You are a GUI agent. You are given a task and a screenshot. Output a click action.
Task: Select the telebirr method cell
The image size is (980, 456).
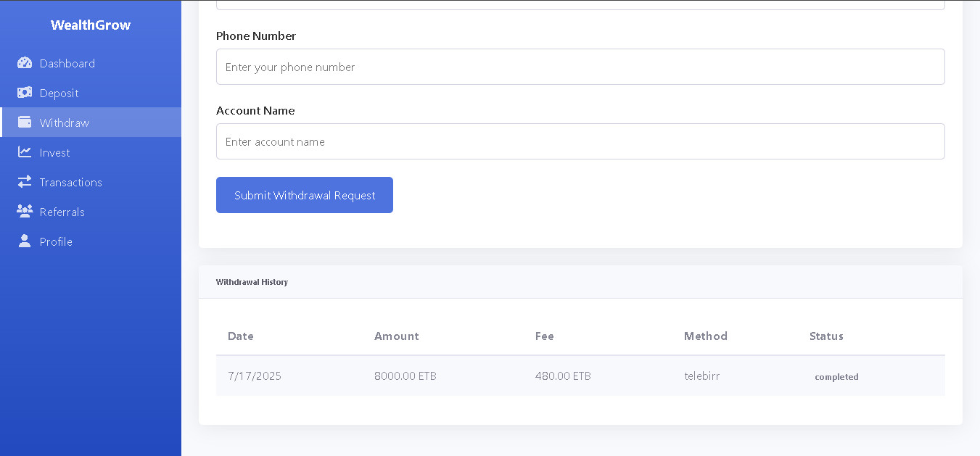point(702,376)
